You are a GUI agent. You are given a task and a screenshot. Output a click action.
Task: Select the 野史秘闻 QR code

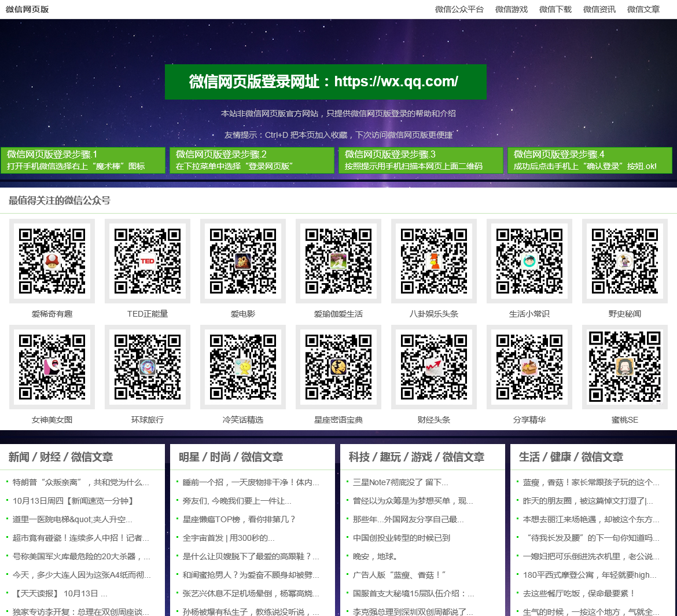tap(624, 261)
